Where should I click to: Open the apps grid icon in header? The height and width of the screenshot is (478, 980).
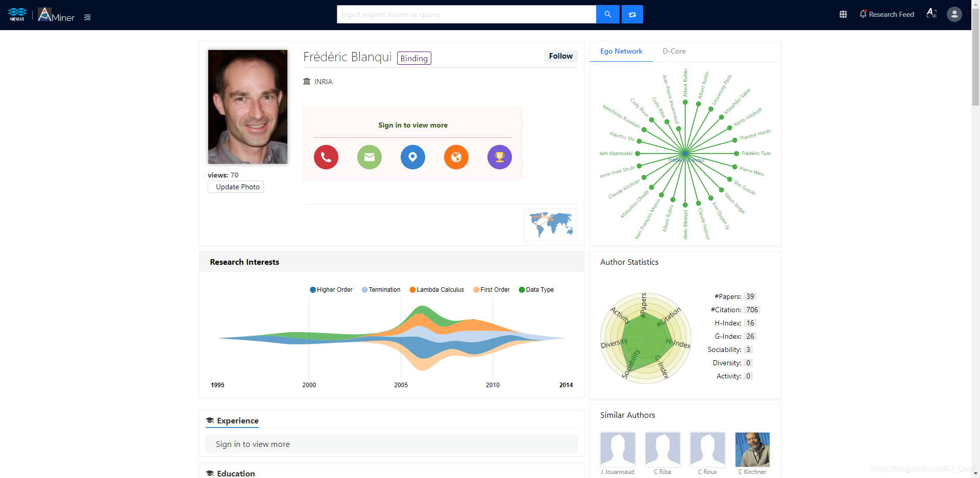pyautogui.click(x=843, y=14)
